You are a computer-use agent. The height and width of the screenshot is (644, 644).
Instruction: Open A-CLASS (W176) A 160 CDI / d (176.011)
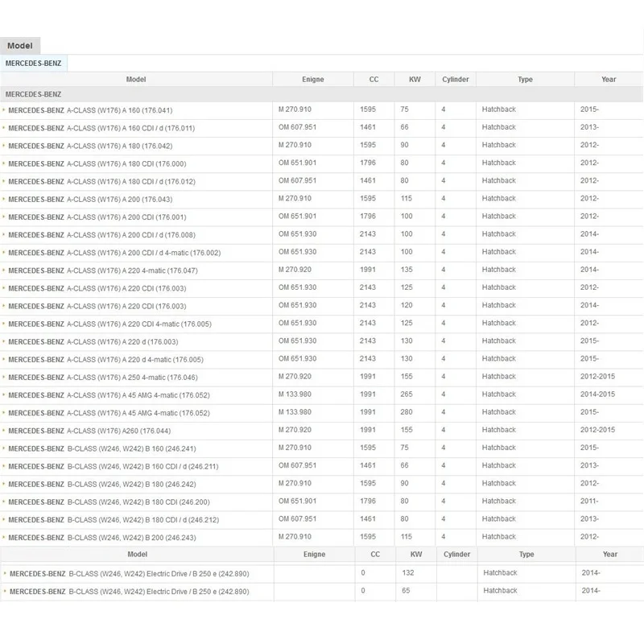pos(101,128)
